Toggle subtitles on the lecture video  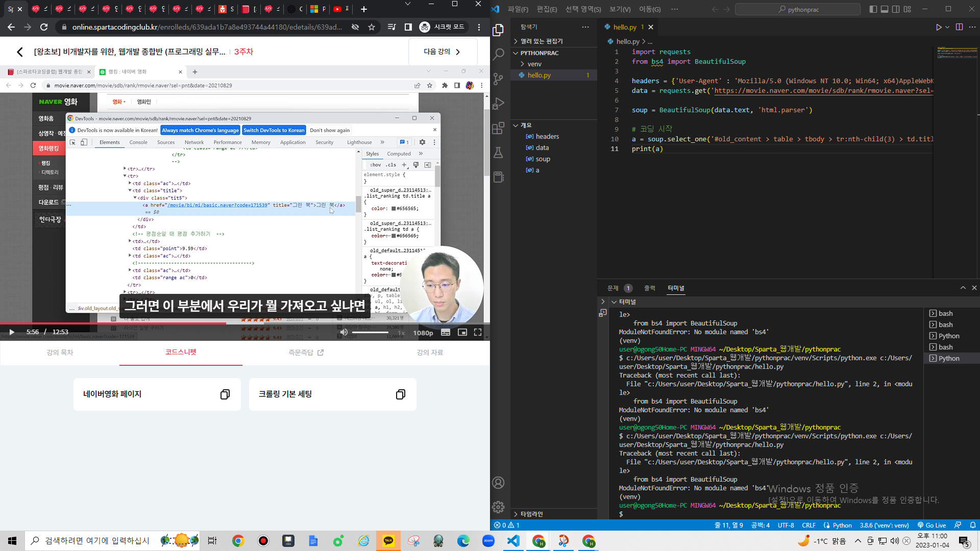[x=446, y=332]
